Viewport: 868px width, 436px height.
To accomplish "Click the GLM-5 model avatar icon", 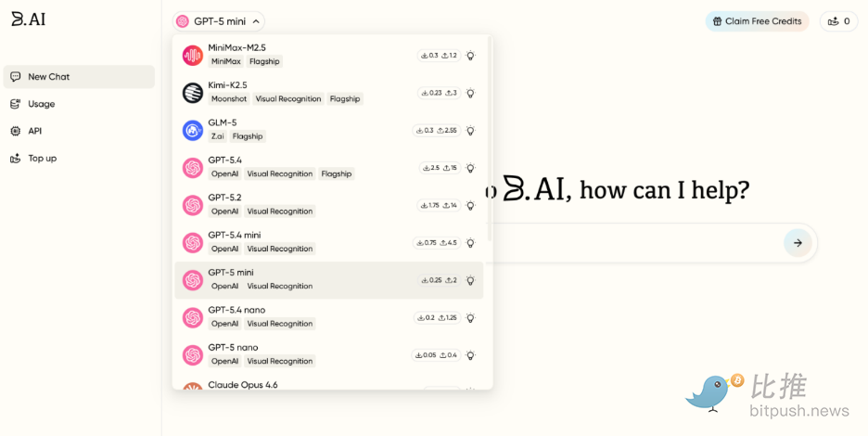I will pyautogui.click(x=193, y=131).
